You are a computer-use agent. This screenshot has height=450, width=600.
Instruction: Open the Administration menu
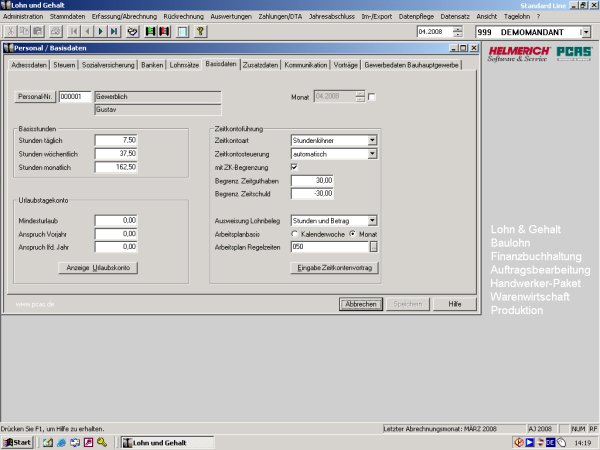23,16
